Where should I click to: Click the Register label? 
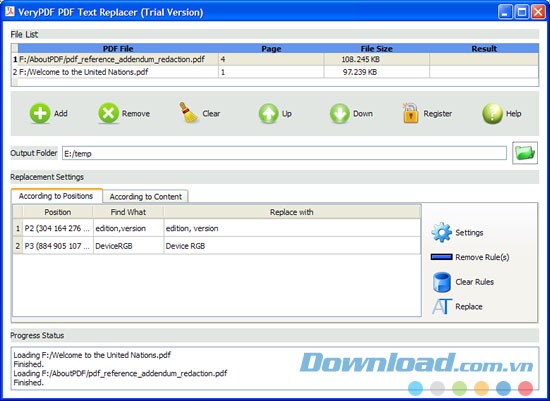(438, 114)
